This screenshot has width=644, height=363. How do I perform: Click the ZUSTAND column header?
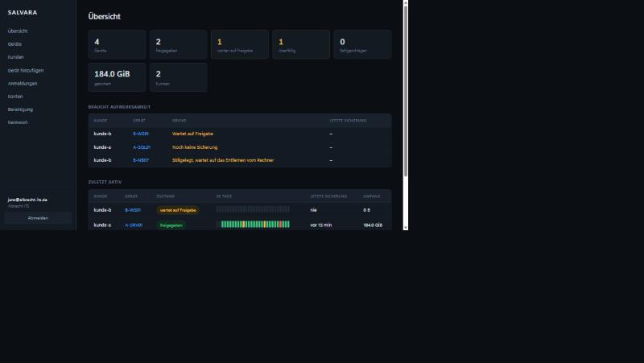(166, 196)
